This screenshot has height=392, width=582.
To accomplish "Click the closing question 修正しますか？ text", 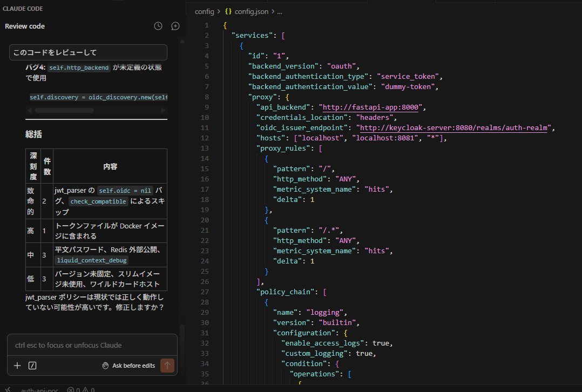I will point(139,307).
